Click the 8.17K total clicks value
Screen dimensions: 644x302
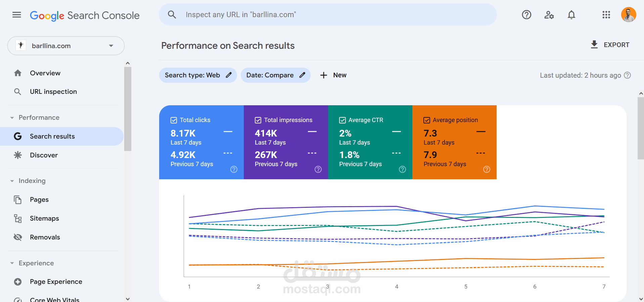point(183,134)
